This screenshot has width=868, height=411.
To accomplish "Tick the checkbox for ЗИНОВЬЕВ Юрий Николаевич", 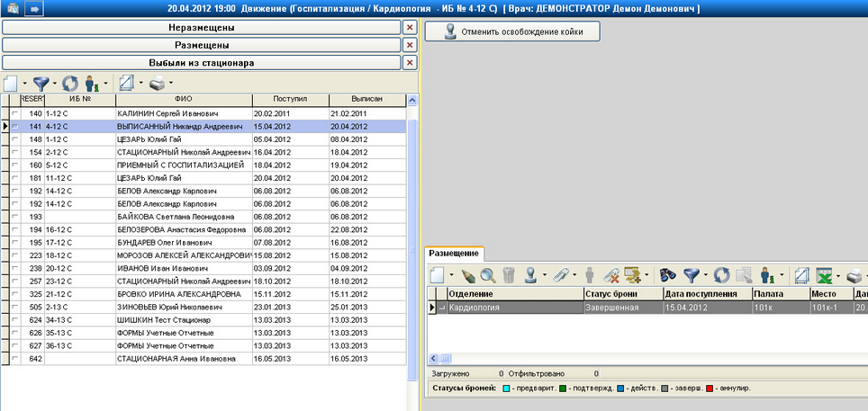I will (x=15, y=307).
